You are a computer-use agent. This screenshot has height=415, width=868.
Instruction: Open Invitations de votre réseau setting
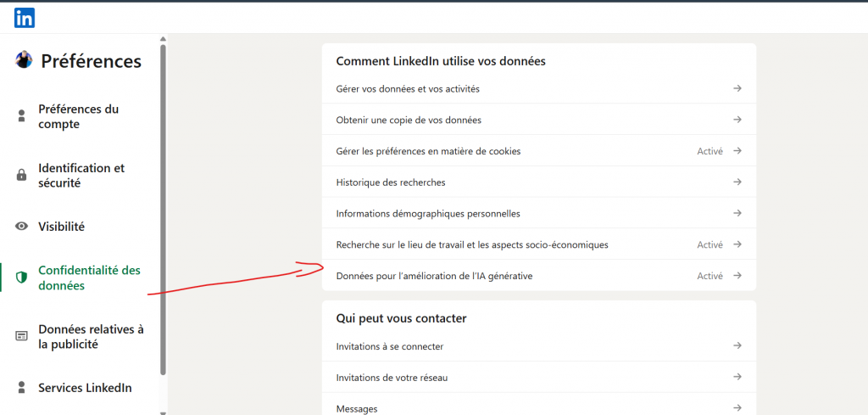click(x=392, y=377)
